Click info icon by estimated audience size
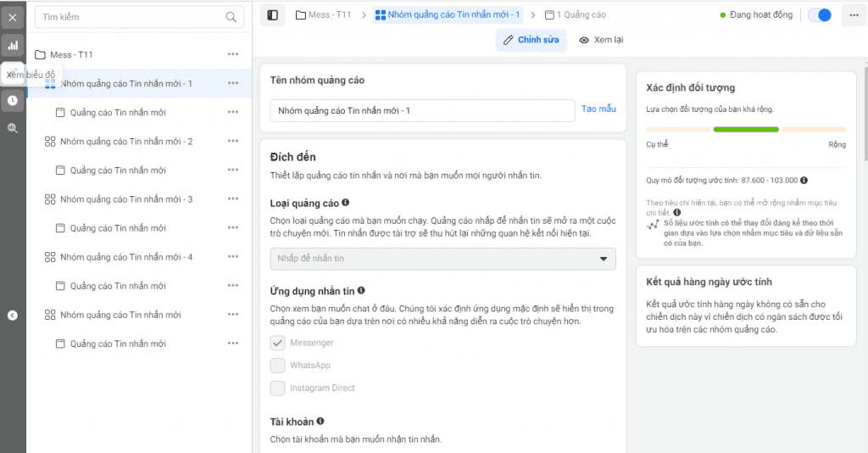 (804, 180)
